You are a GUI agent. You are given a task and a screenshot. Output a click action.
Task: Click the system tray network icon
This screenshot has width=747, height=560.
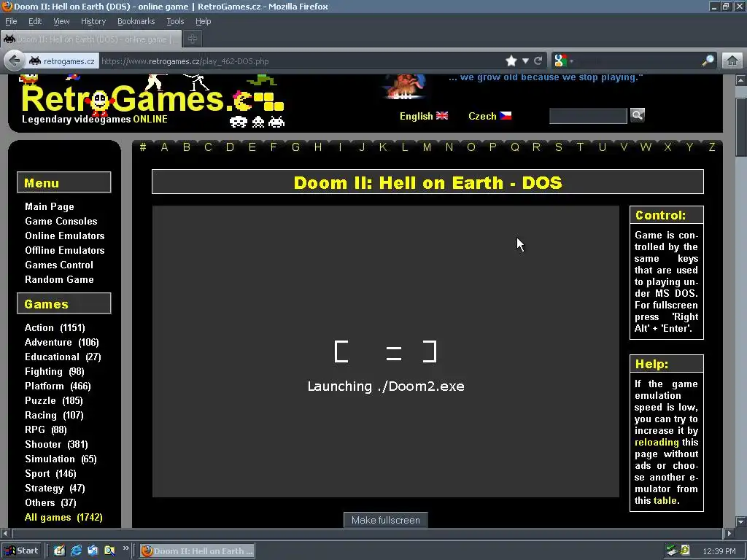tap(672, 551)
